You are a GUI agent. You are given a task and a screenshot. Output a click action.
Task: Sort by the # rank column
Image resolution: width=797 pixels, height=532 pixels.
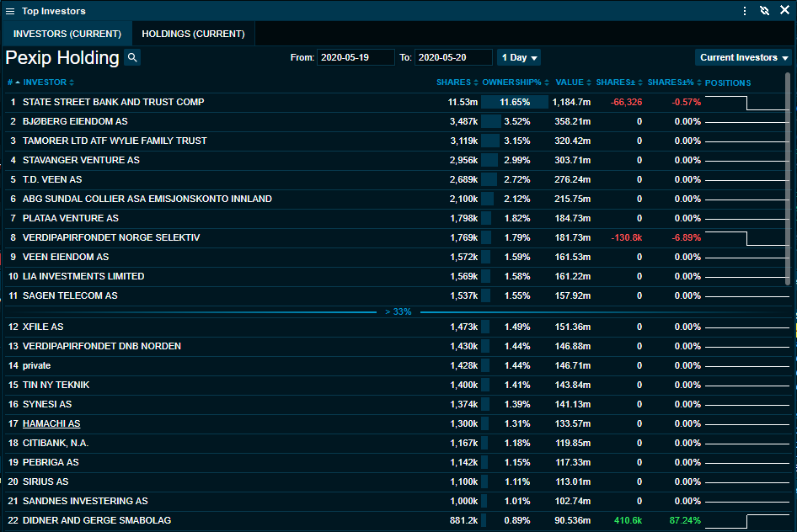point(13,82)
